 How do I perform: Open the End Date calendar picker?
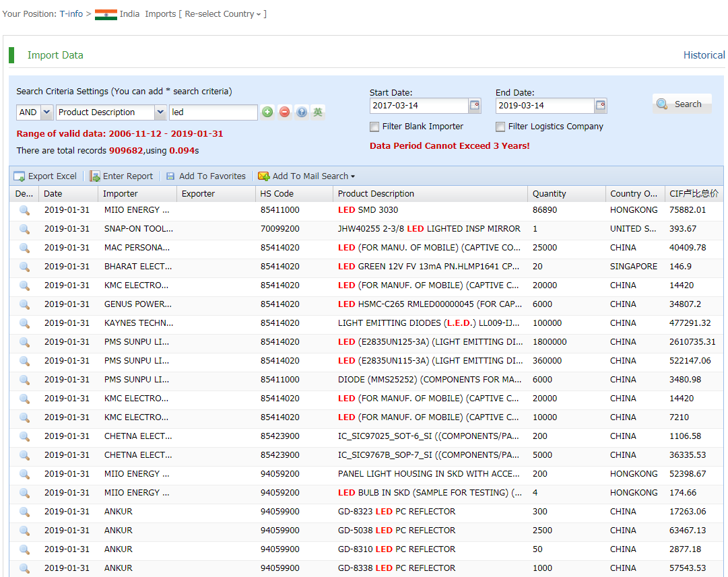(x=601, y=106)
